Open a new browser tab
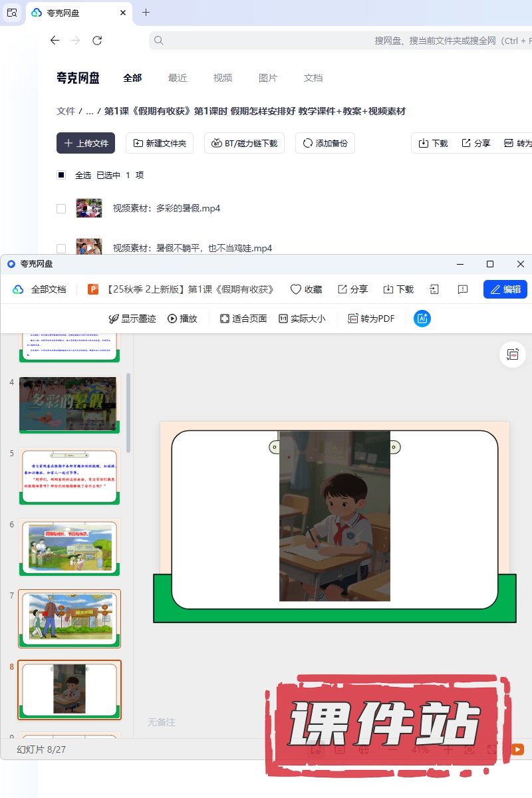Screen dimensions: 532x798 coord(146,12)
